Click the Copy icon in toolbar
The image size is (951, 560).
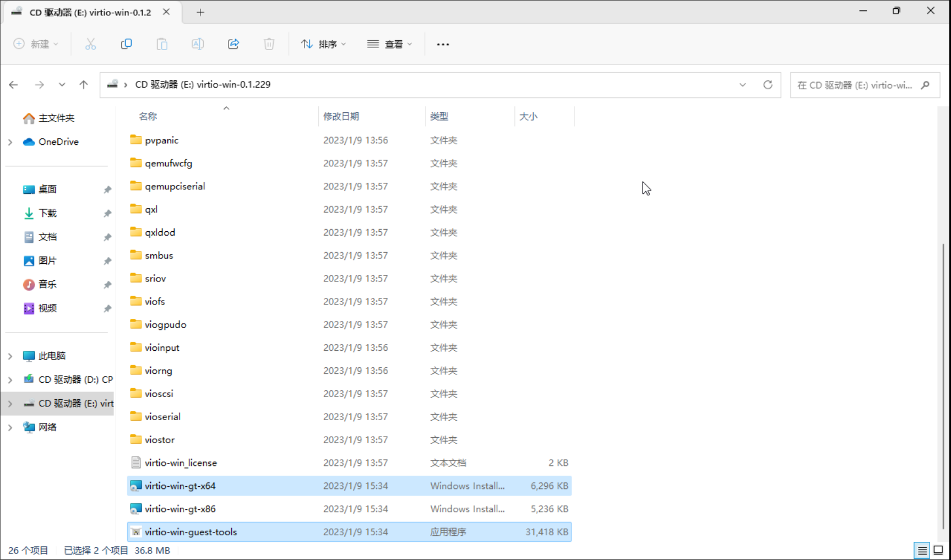click(126, 44)
